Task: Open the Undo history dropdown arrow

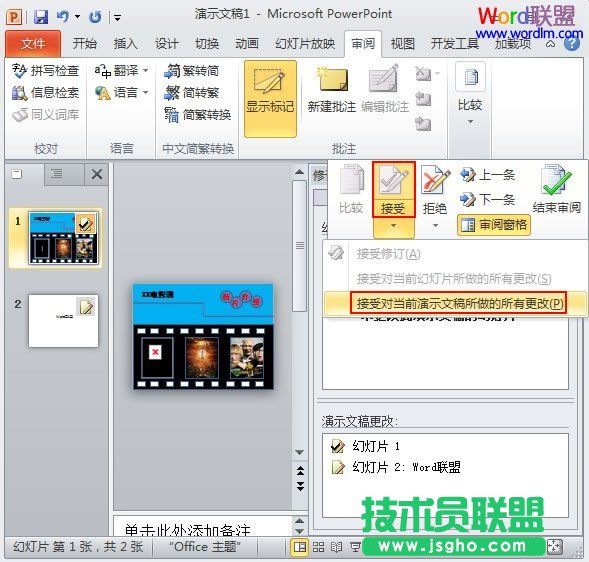Action: [x=77, y=17]
